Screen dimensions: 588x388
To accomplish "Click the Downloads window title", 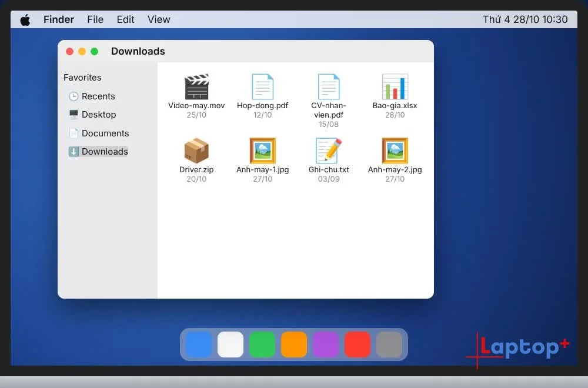I will [x=138, y=51].
